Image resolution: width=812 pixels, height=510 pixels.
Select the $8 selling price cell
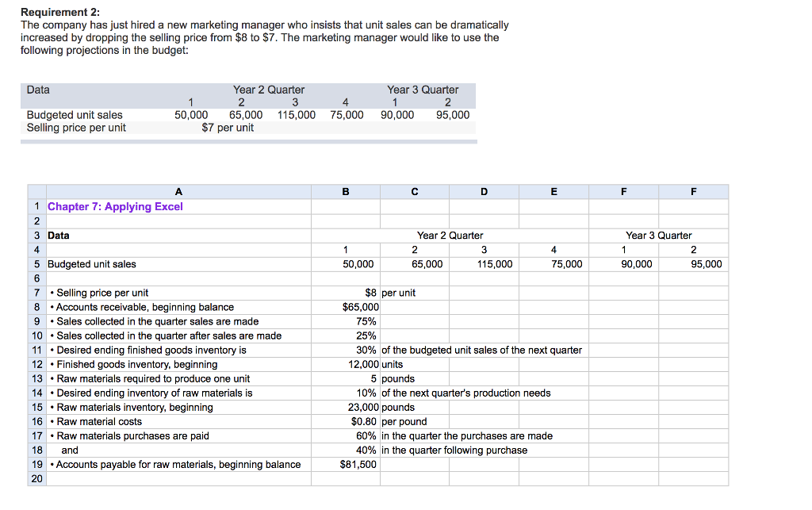(346, 293)
